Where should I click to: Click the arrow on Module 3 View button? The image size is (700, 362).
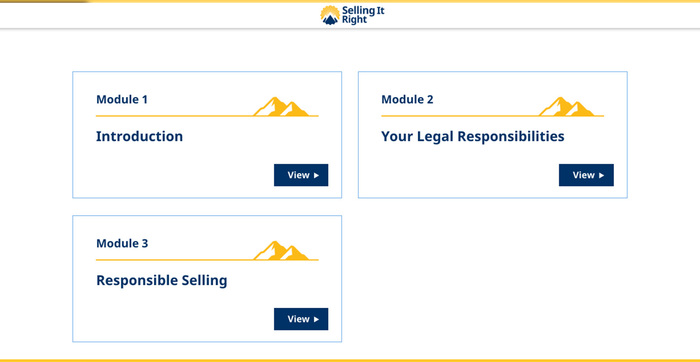coord(317,319)
